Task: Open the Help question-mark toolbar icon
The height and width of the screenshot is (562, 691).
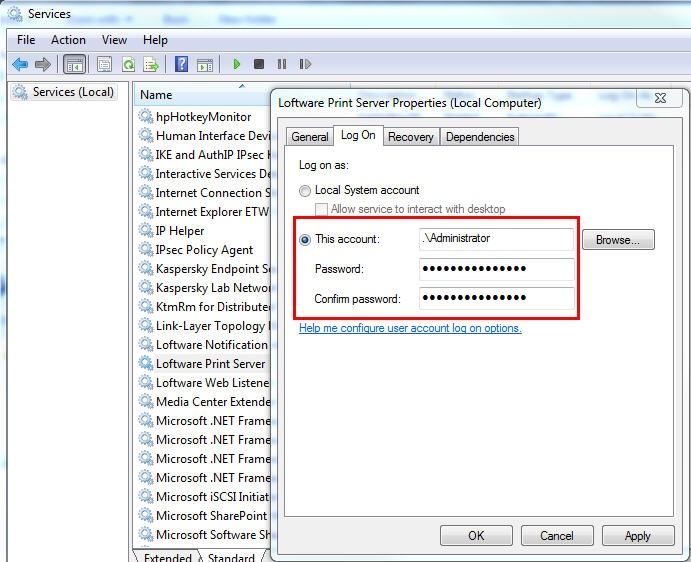Action: tap(182, 64)
